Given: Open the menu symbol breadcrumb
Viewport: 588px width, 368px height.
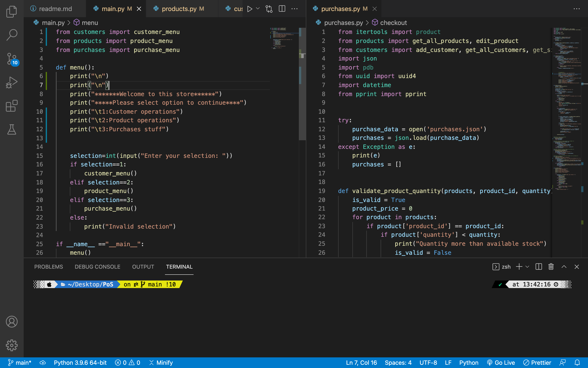Looking at the screenshot, I should pos(86,23).
